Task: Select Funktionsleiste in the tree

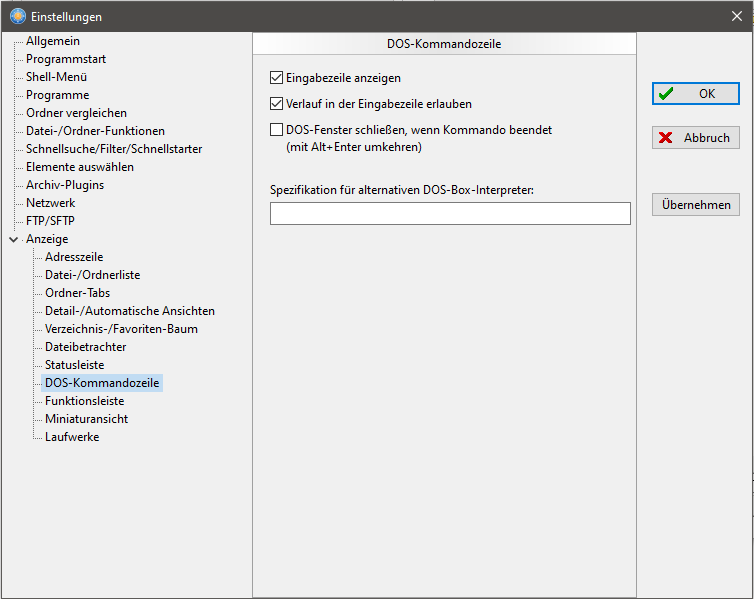Action: point(84,401)
